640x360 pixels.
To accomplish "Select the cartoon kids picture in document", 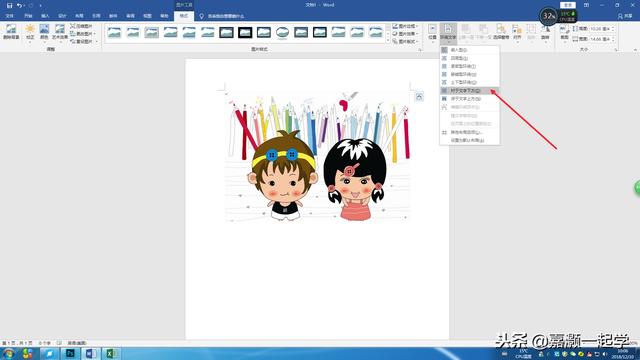I will pos(317,157).
